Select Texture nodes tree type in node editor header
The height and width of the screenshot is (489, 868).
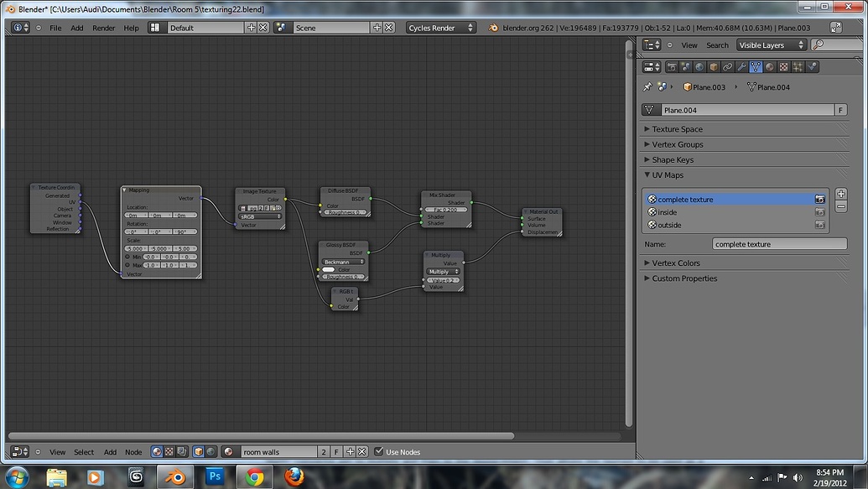(169, 452)
